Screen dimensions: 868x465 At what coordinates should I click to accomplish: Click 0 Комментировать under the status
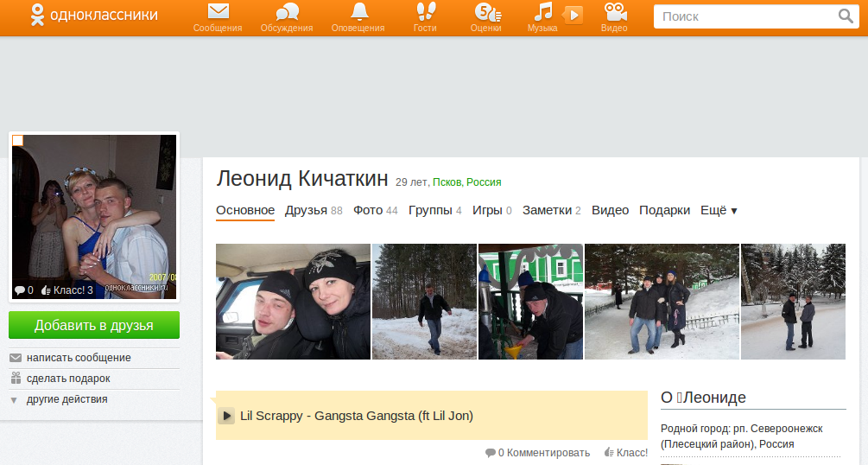pos(537,453)
